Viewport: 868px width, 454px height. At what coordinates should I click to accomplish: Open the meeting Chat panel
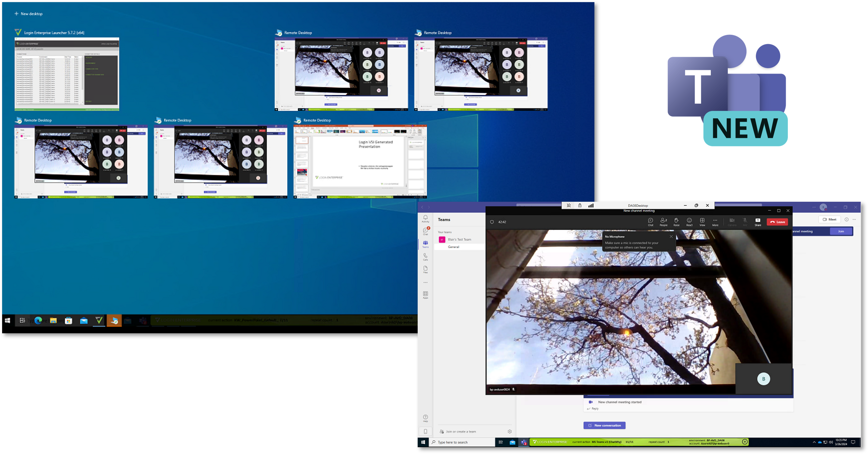click(650, 221)
